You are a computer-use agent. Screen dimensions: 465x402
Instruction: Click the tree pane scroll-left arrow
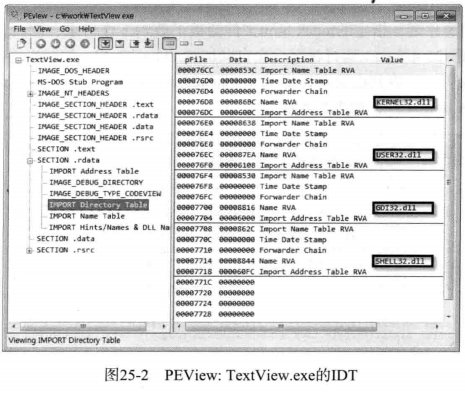click(x=13, y=326)
